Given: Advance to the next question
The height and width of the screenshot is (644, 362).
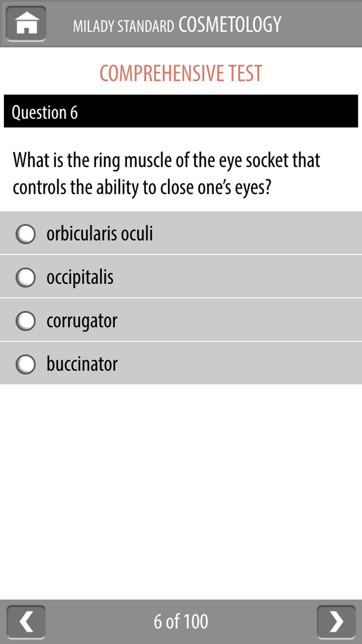Looking at the screenshot, I should (336, 622).
